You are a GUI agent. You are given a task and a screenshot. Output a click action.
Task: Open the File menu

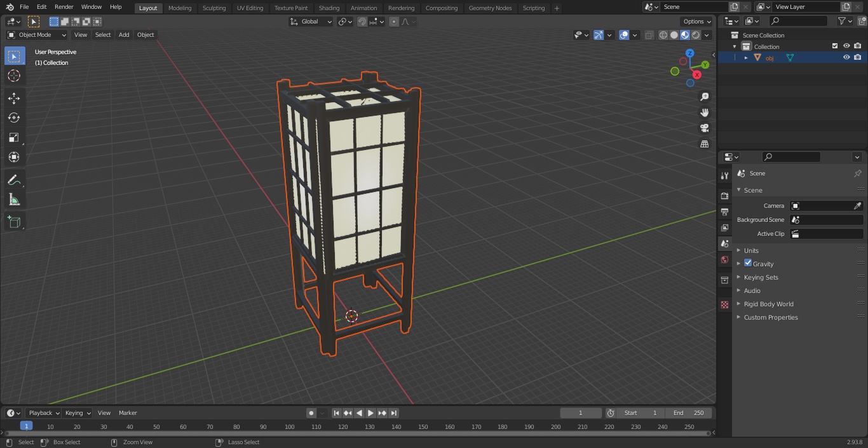[x=24, y=7]
